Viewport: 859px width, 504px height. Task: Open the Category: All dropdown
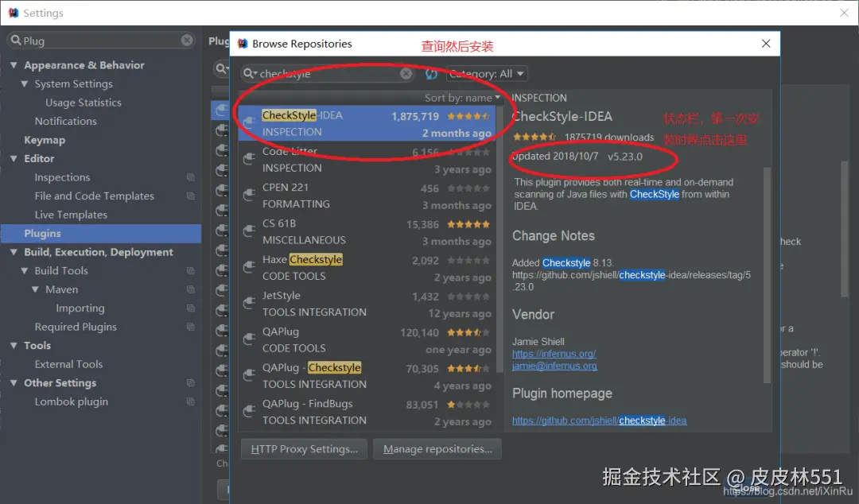point(487,72)
